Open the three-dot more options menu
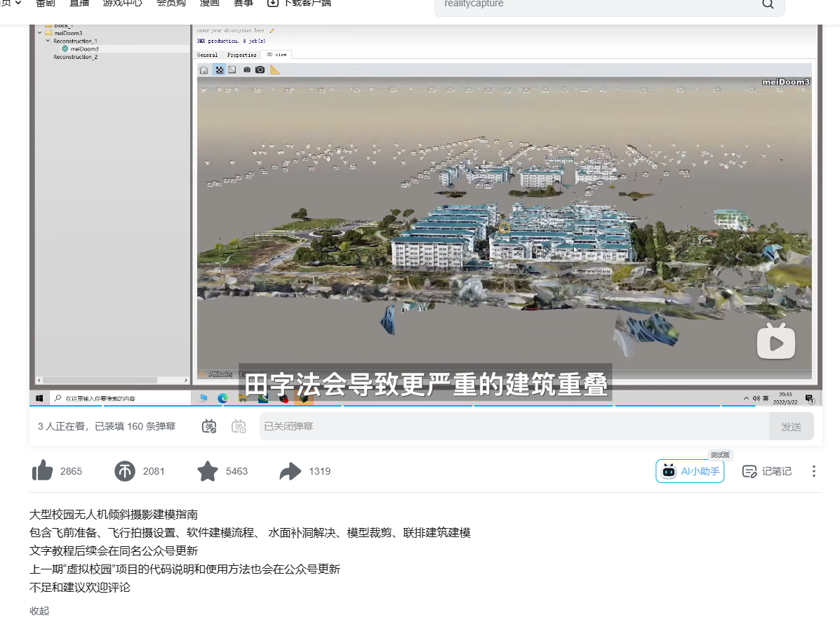This screenshot has height=620, width=840. [x=814, y=471]
